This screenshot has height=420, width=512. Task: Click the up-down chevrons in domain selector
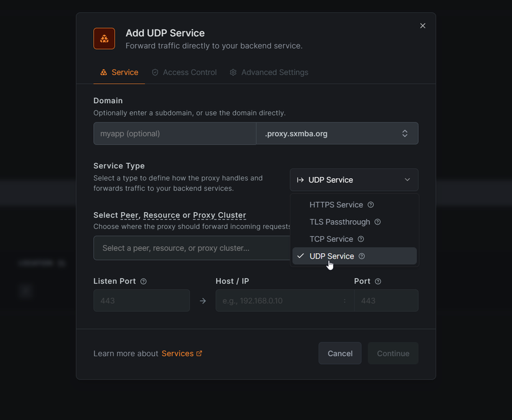405,133
